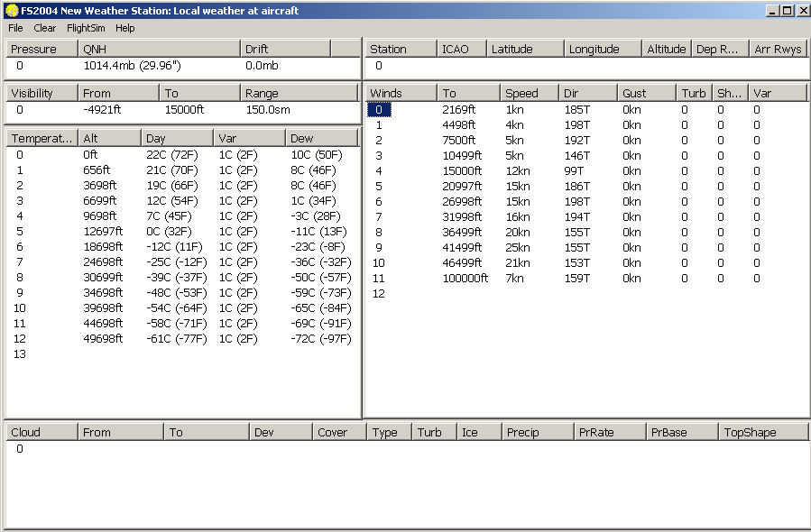Select the highlighted winds row 0

click(x=379, y=110)
